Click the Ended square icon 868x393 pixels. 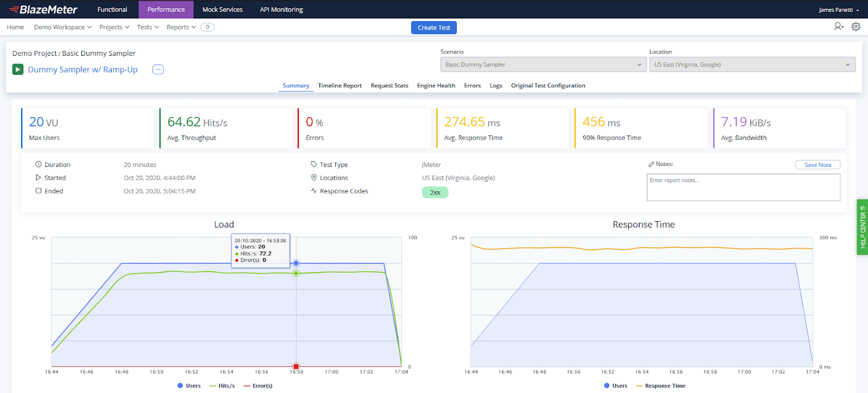click(x=39, y=191)
